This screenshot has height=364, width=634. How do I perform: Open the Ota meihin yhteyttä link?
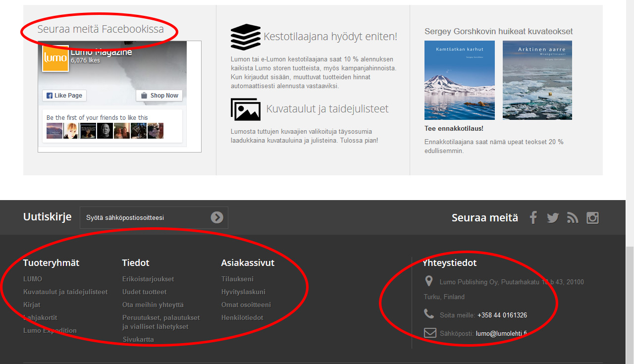coord(153,305)
